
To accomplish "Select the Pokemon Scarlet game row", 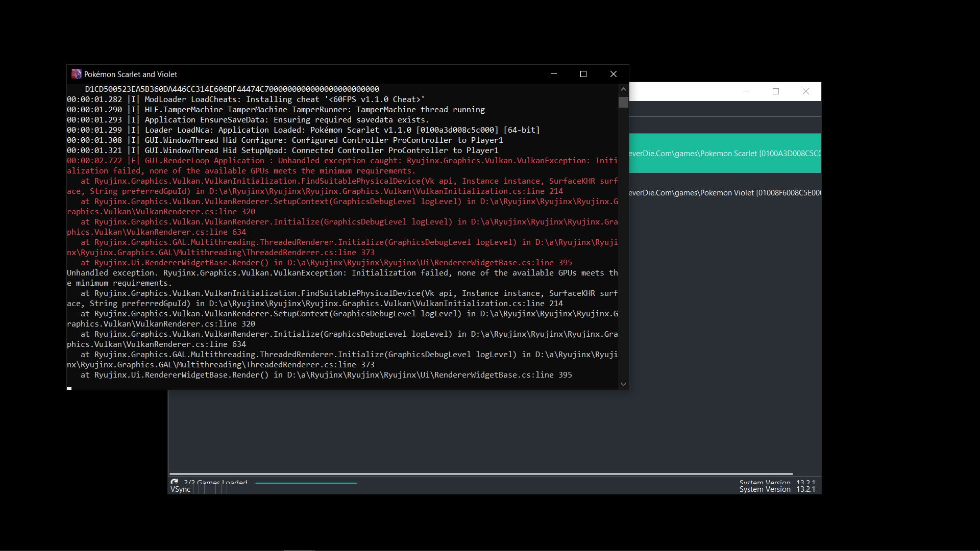I will 725,154.
